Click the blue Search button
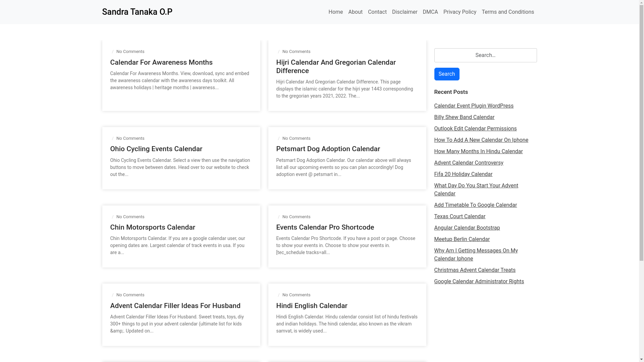Viewport: 644px width, 362px height. point(446,74)
